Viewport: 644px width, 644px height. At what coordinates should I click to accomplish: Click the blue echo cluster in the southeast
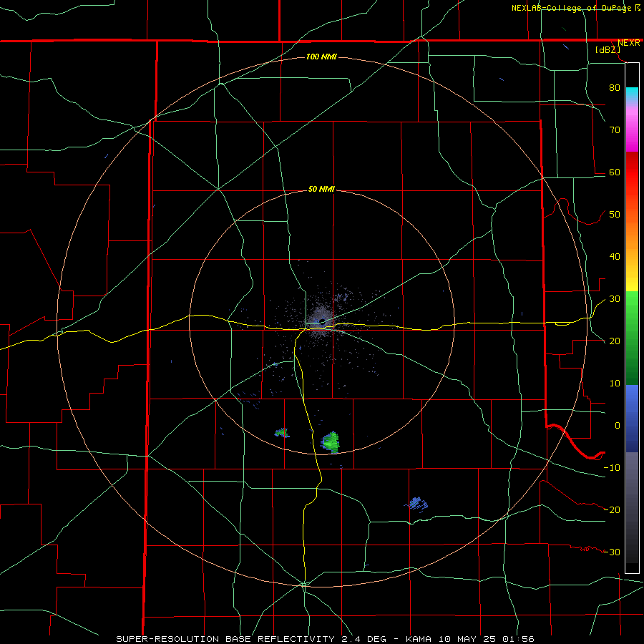[417, 504]
